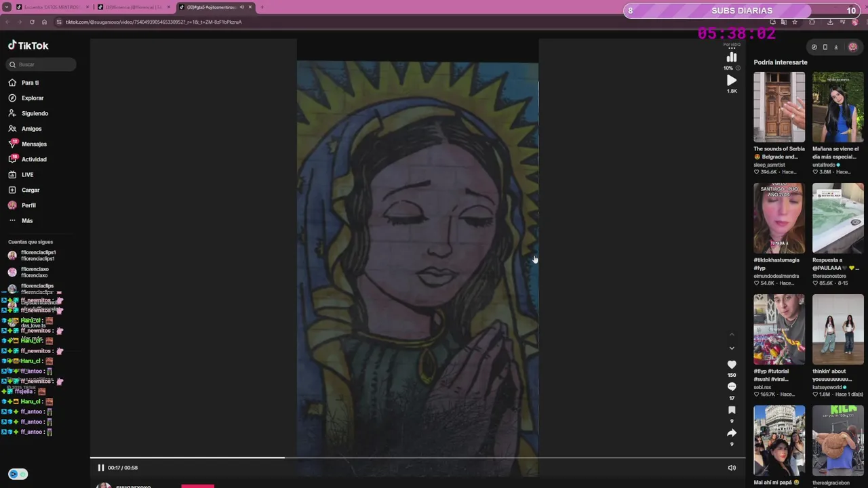Click the translate page icon in the address bar
Screen dimensions: 868x488
tap(784, 22)
